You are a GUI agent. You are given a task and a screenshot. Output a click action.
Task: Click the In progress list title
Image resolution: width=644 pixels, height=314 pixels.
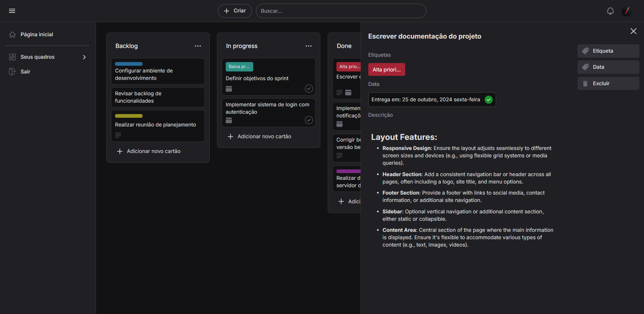coord(242,46)
